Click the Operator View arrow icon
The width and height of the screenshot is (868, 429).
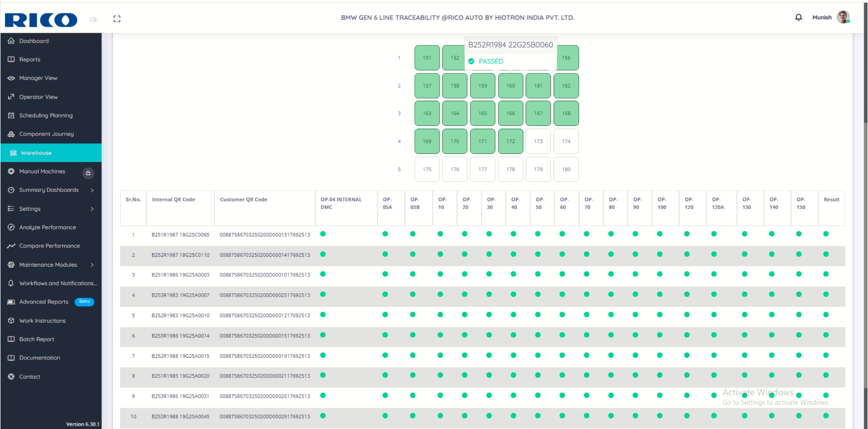coord(11,97)
